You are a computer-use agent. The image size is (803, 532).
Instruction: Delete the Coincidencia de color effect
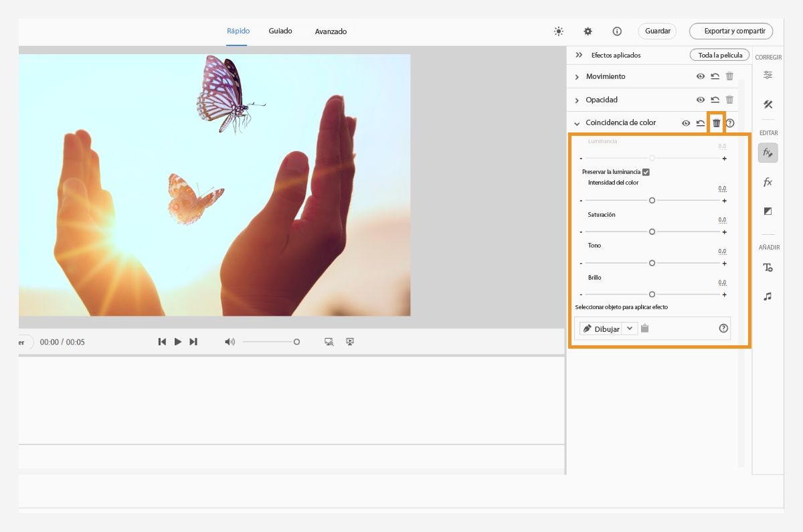(x=716, y=123)
